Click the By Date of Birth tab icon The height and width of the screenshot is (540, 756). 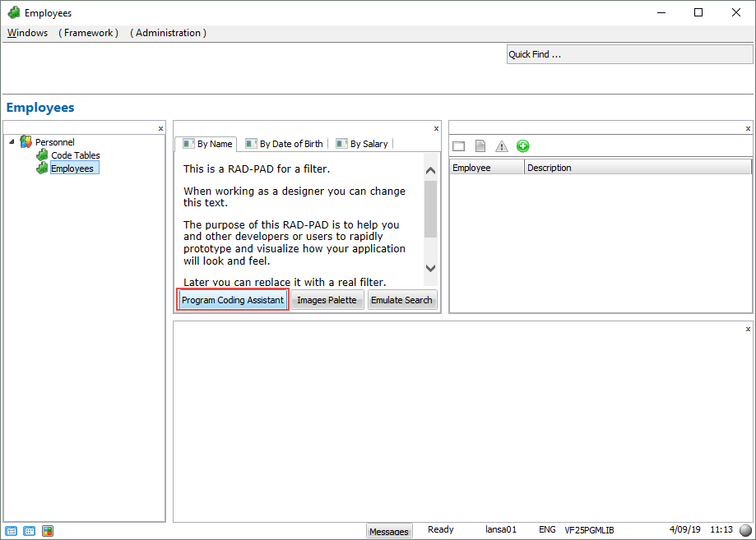(x=251, y=144)
